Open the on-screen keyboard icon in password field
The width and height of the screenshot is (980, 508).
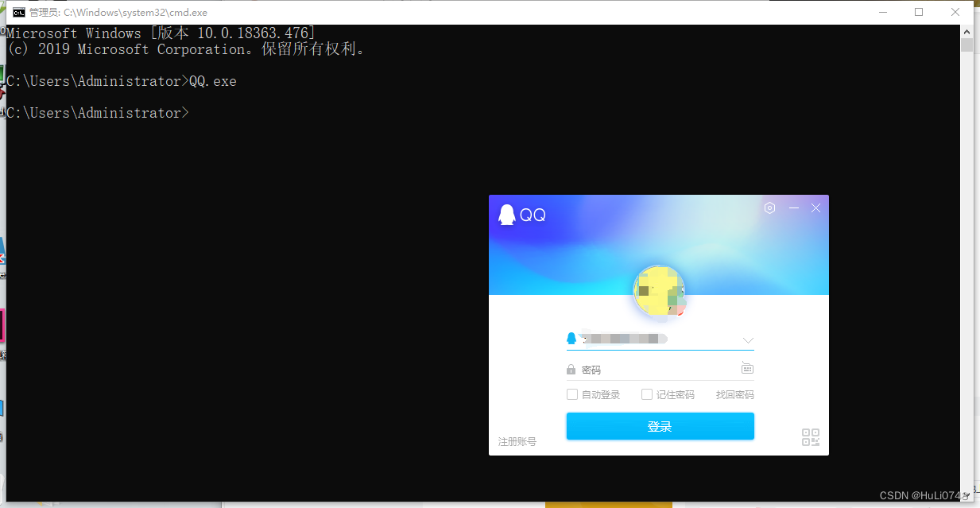(x=747, y=367)
